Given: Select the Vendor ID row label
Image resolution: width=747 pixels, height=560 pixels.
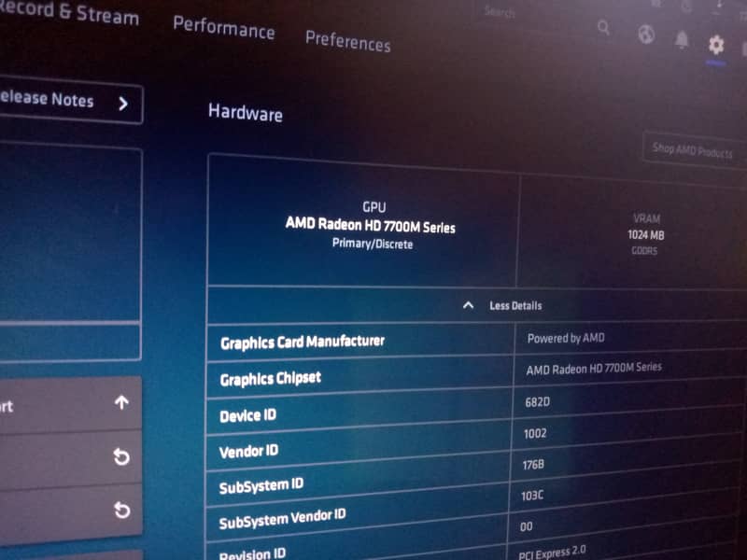Looking at the screenshot, I should pyautogui.click(x=248, y=452).
